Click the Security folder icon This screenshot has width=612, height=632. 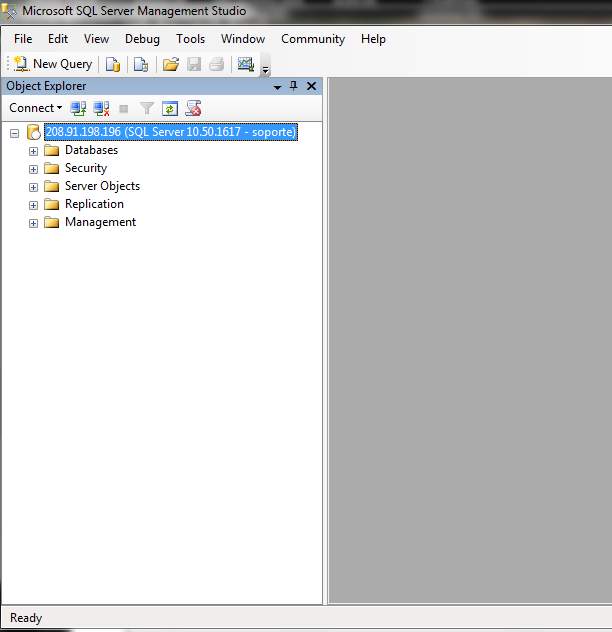pos(52,168)
